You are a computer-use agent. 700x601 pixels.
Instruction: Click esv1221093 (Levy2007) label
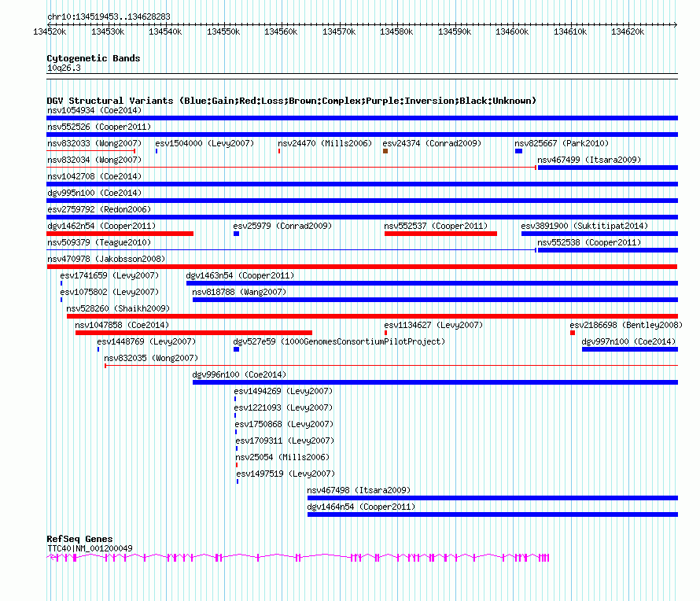(x=283, y=407)
